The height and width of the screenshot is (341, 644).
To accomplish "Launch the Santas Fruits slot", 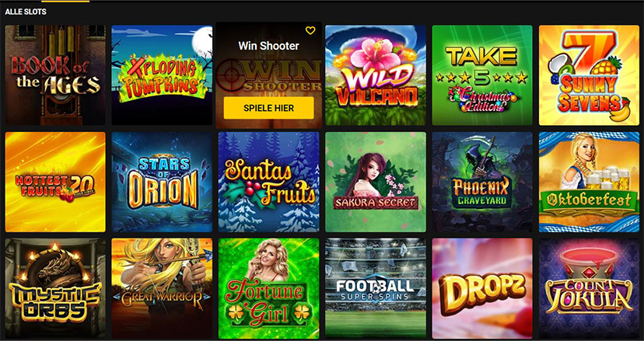I will [x=268, y=182].
